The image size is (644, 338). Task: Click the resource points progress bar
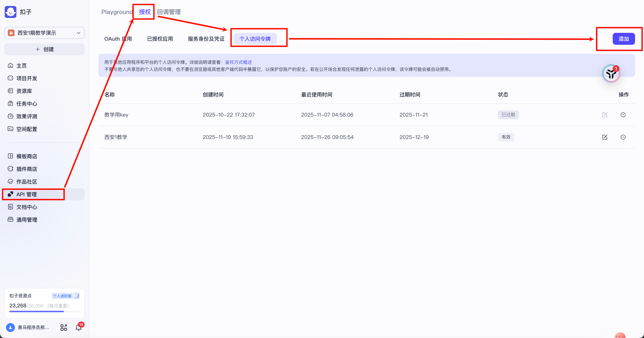[45, 312]
